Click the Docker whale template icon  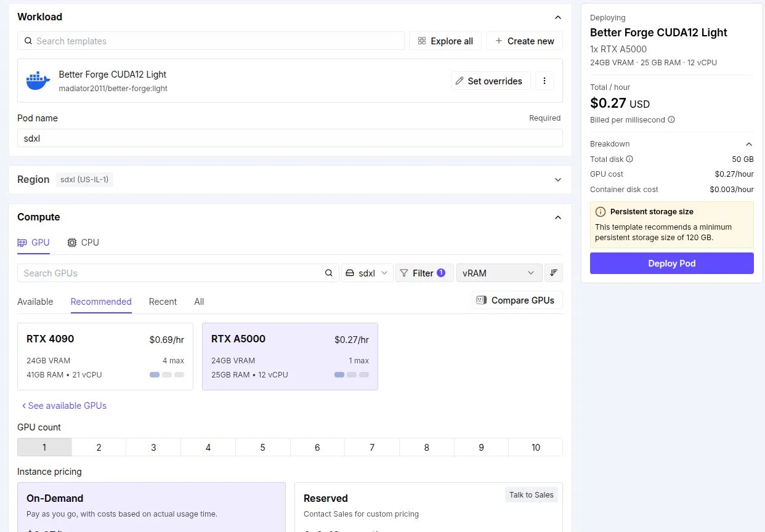38,81
